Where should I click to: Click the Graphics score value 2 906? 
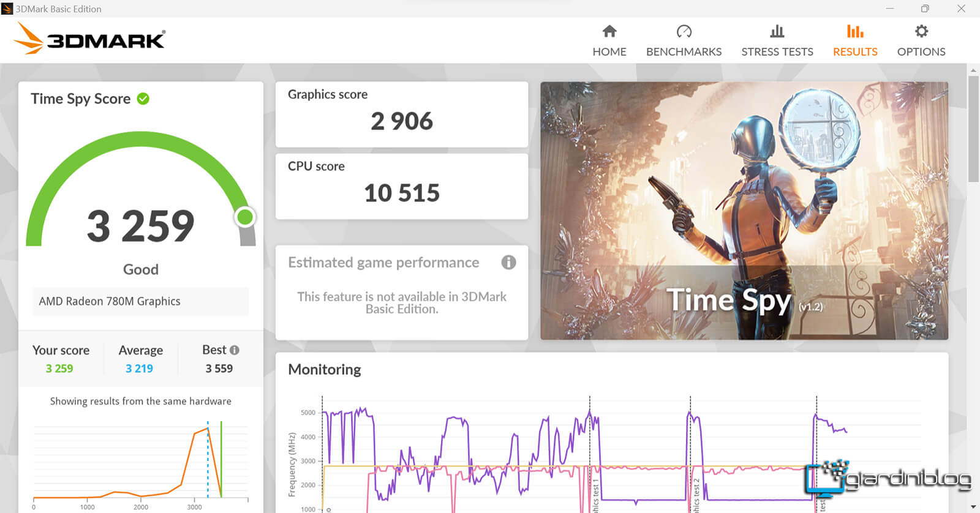coord(402,121)
